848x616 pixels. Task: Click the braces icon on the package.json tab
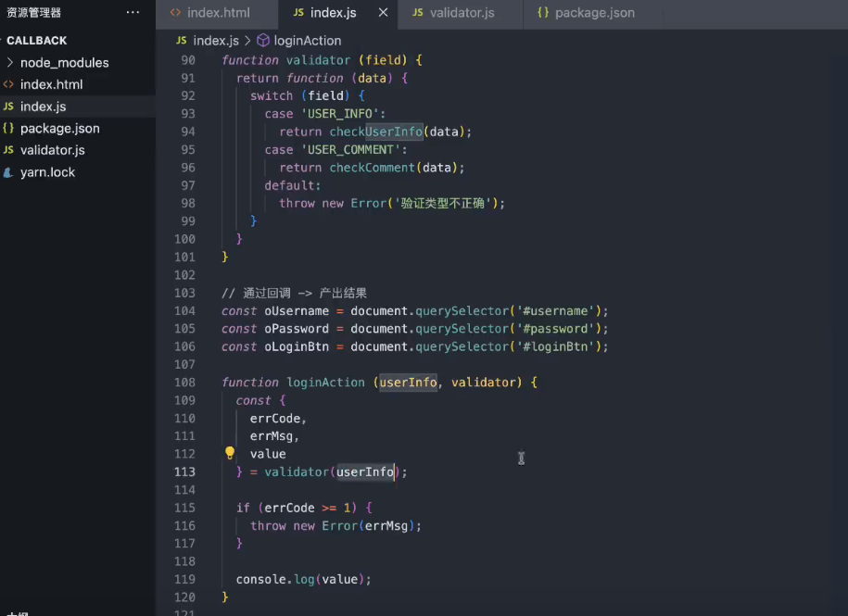543,12
